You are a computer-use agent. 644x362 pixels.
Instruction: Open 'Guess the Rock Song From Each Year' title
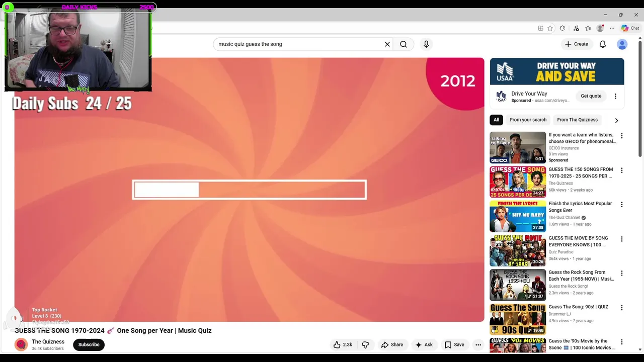pos(581,276)
